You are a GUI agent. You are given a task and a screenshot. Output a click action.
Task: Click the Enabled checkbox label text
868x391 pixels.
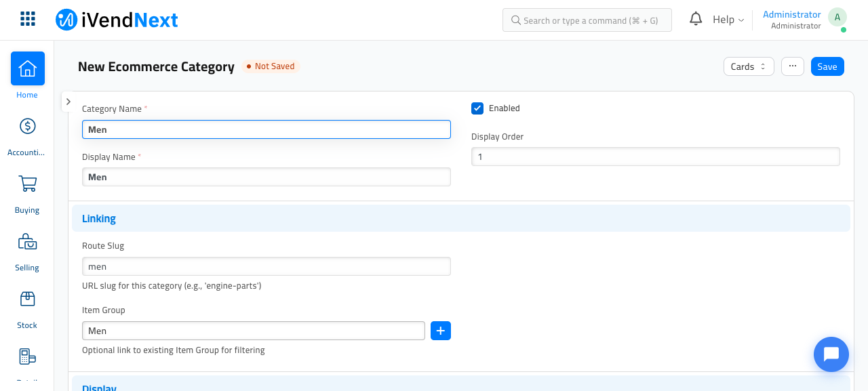tap(505, 108)
